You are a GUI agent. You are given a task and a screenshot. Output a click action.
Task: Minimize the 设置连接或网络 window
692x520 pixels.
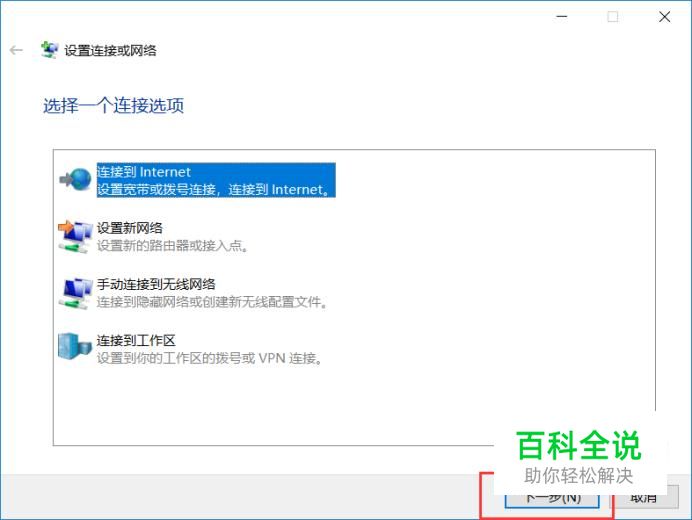coord(562,17)
